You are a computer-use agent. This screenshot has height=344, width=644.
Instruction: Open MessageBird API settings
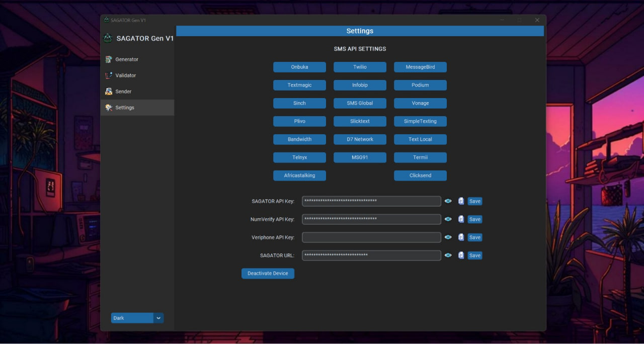420,67
